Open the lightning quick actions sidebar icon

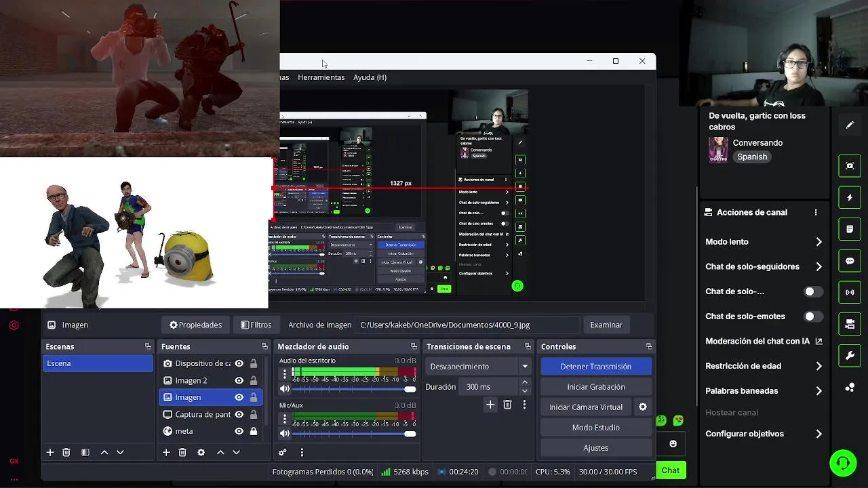click(850, 198)
